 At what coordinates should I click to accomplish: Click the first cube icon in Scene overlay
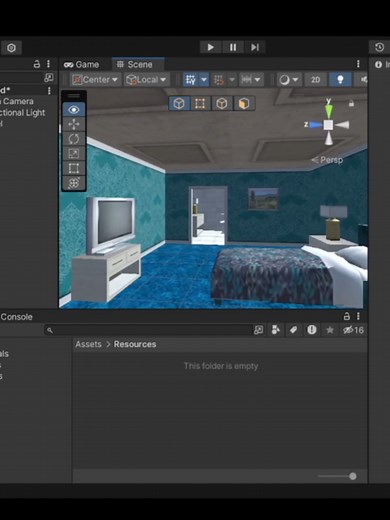click(179, 103)
